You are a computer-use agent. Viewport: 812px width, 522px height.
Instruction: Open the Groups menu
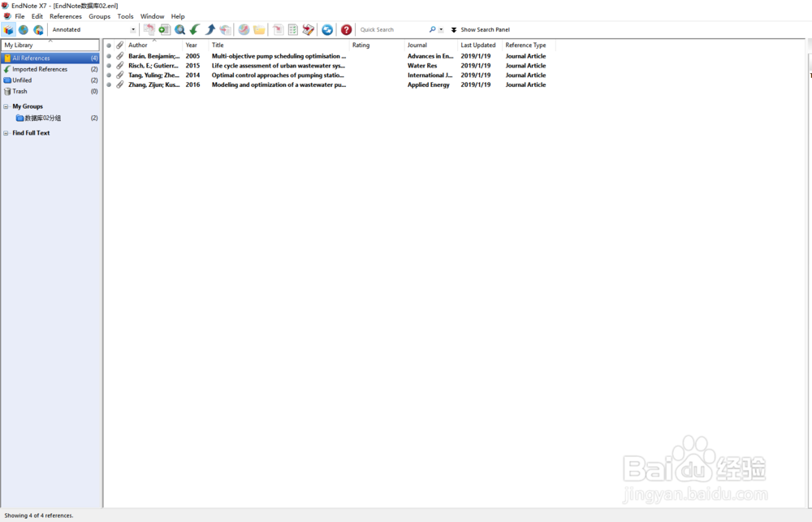(x=99, y=16)
